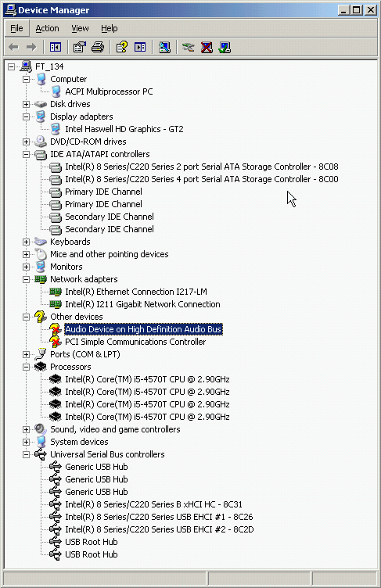Toggle the Show/Hide Console Tree toolbar icon
Image resolution: width=381 pixels, height=588 pixels.
pyautogui.click(x=56, y=47)
